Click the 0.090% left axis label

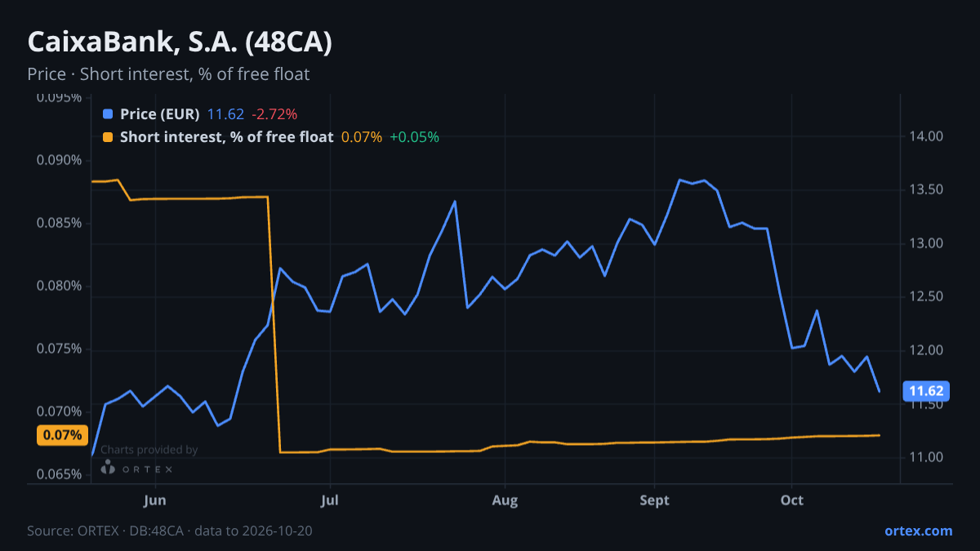pos(60,160)
